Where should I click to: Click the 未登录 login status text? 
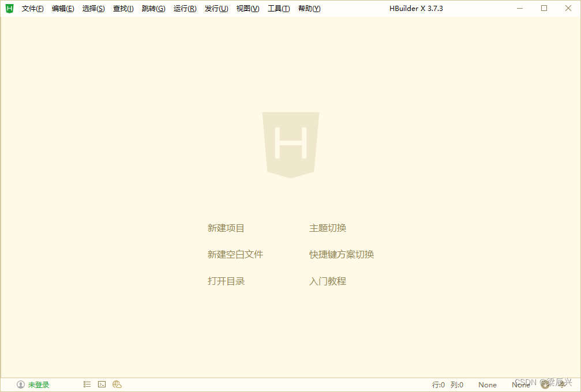(x=39, y=385)
